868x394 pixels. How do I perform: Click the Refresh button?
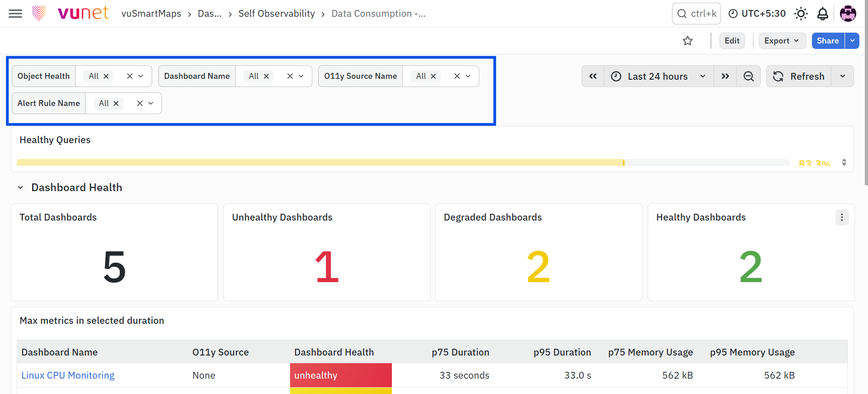pos(799,76)
